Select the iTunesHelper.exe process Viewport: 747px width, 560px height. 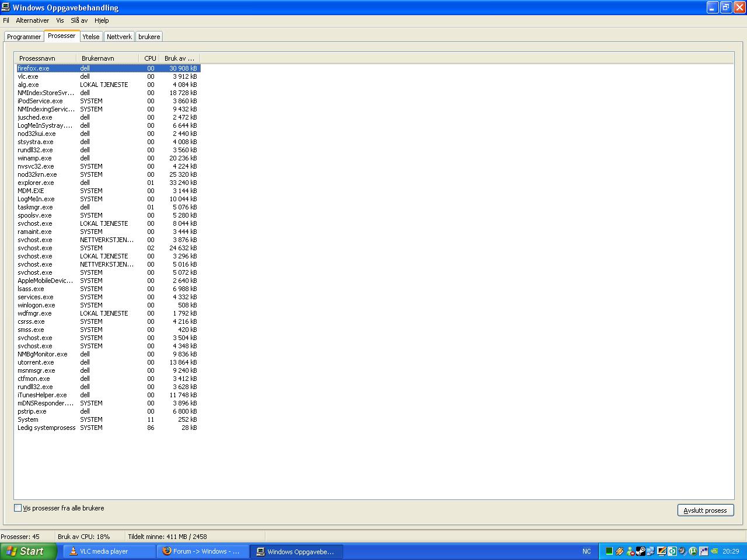[x=109, y=395]
